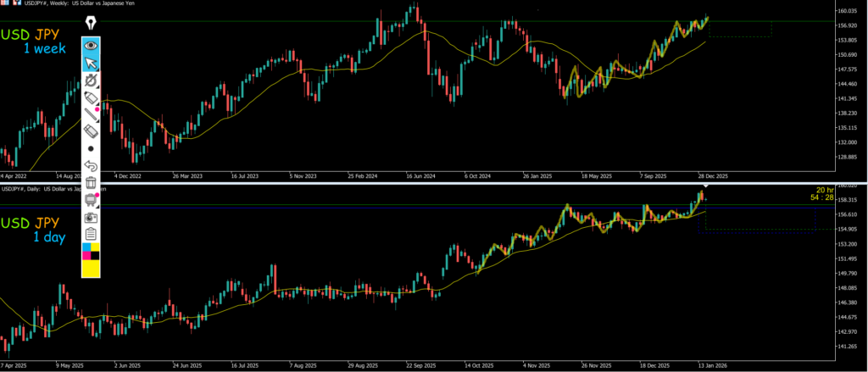Choose the highlighter marker tool
This screenshot has width=868, height=372.
click(91, 98)
